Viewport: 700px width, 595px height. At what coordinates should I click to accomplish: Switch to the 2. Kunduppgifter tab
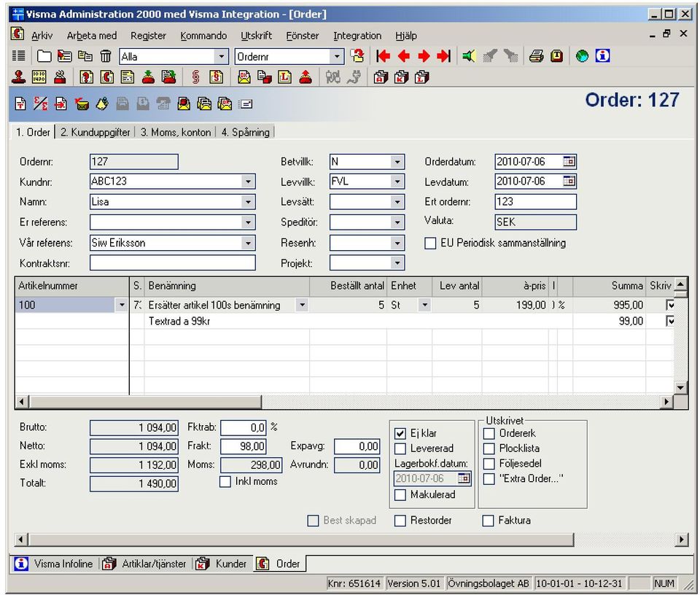click(x=95, y=132)
